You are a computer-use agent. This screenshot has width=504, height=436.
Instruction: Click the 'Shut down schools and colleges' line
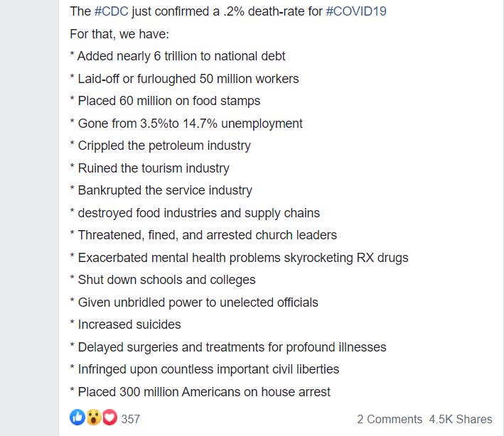163,280
